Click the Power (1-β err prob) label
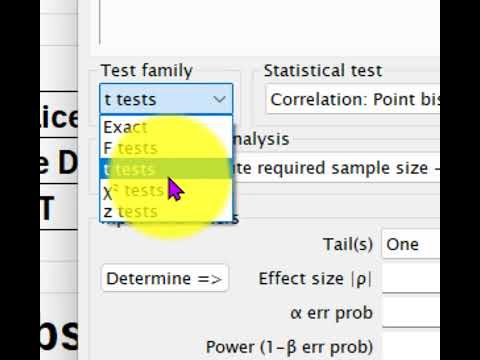 [x=289, y=347]
